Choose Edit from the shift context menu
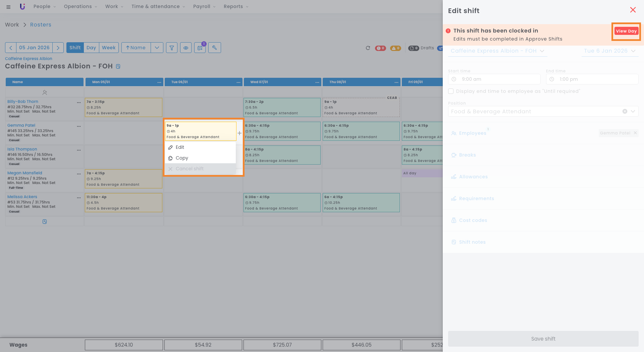The width and height of the screenshot is (644, 352). tap(180, 147)
